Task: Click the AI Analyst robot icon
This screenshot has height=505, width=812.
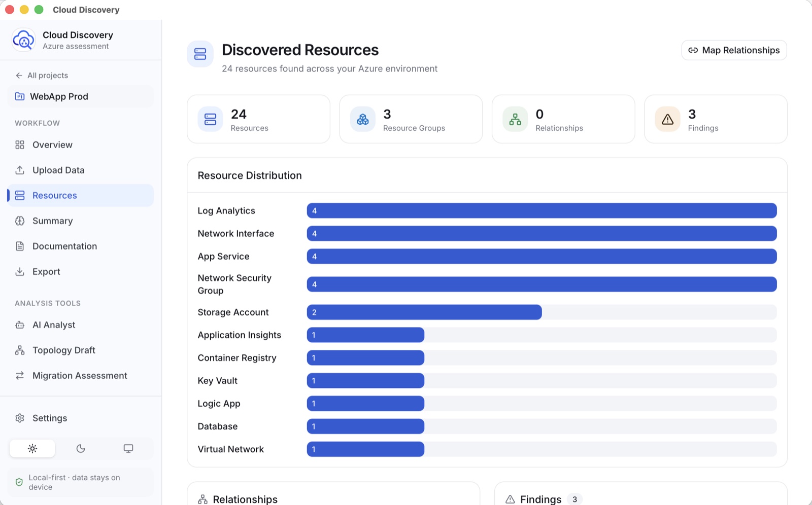Action: (x=20, y=325)
